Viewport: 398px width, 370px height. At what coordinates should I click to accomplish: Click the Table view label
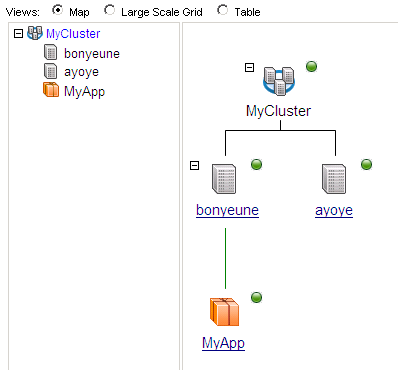247,12
